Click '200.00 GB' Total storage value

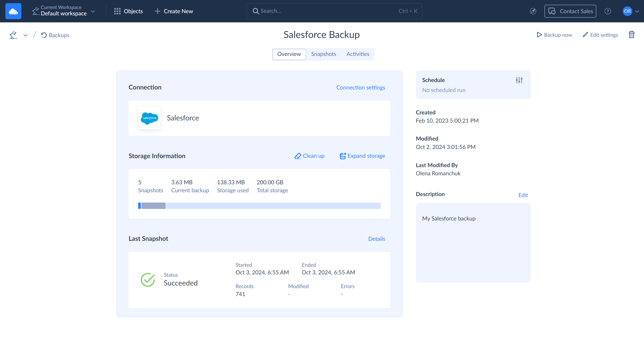[x=270, y=182]
